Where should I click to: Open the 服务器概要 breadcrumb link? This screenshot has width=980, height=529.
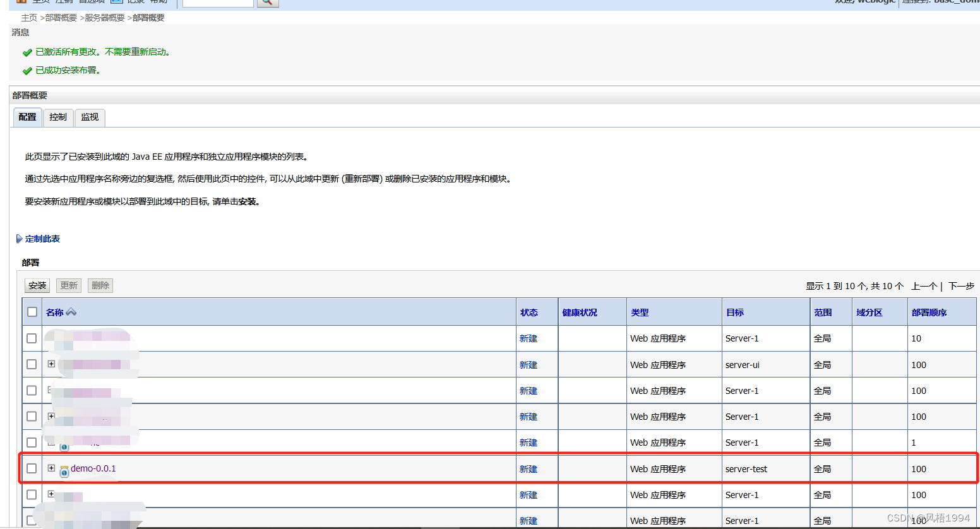(105, 18)
